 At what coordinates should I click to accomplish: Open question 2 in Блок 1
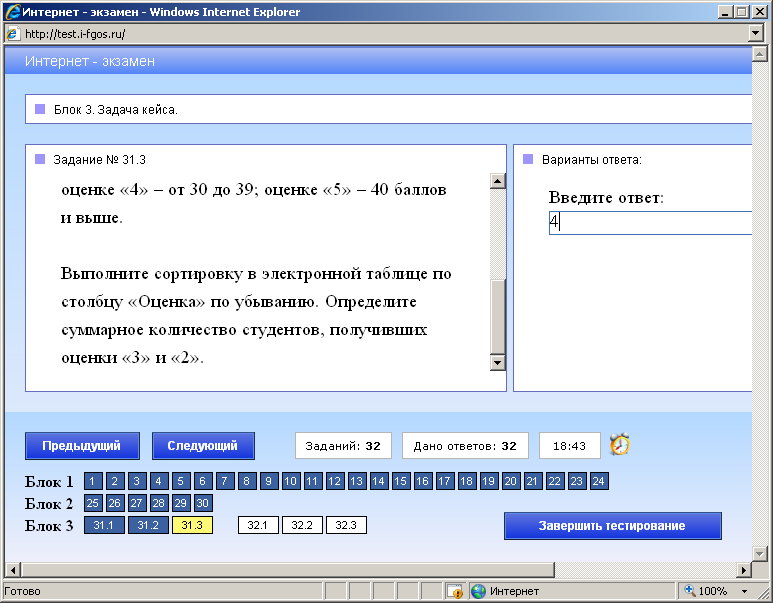[115, 481]
